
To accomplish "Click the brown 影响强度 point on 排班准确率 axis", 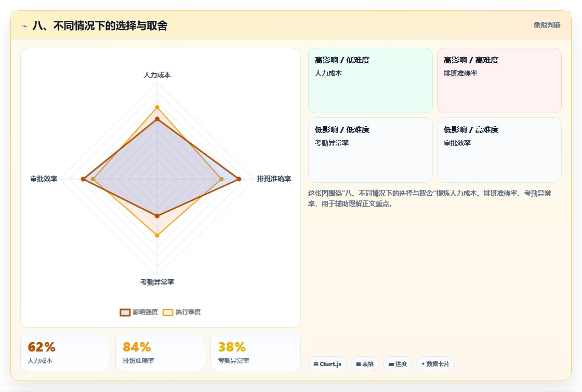I will click(239, 179).
